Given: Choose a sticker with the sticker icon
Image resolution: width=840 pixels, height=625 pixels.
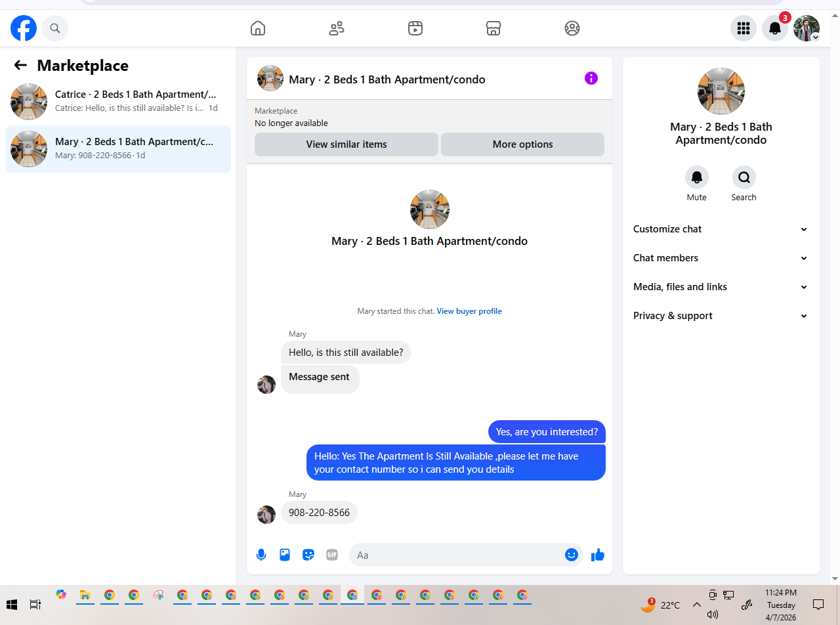Looking at the screenshot, I should point(308,555).
